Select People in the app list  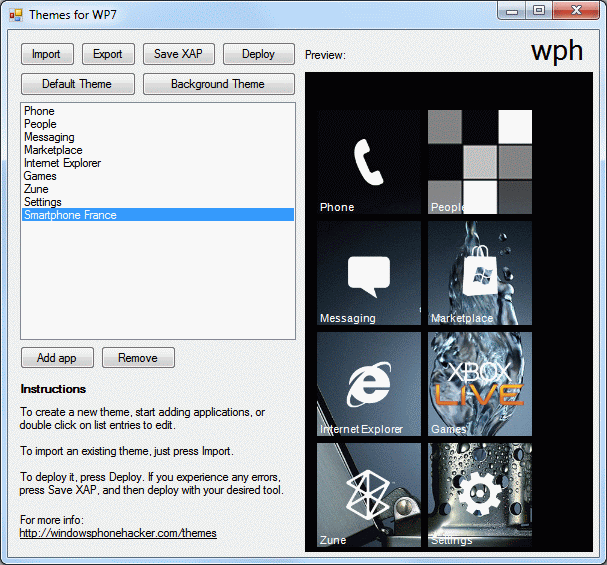pos(158,124)
